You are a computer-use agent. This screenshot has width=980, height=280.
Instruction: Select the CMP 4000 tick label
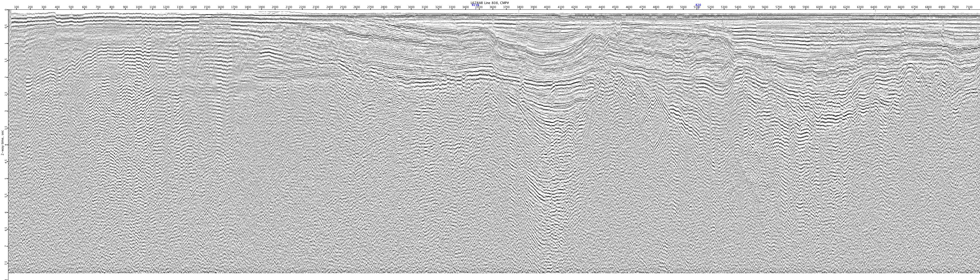[547, 7]
